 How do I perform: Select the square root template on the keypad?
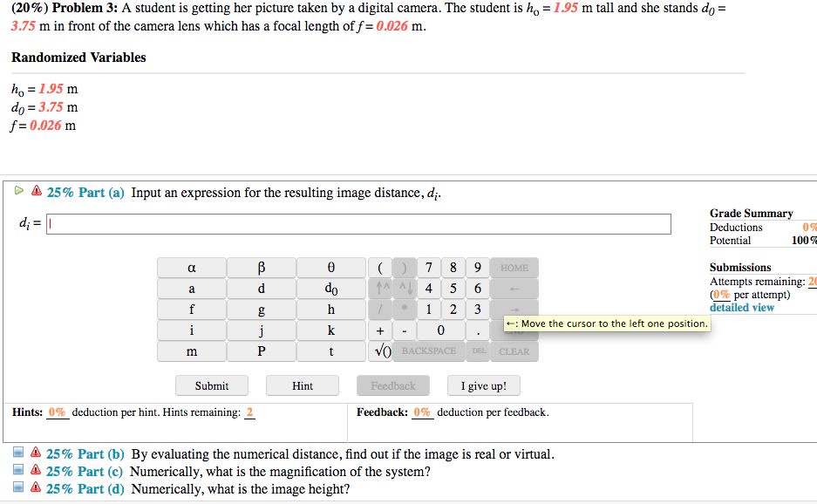click(x=380, y=352)
